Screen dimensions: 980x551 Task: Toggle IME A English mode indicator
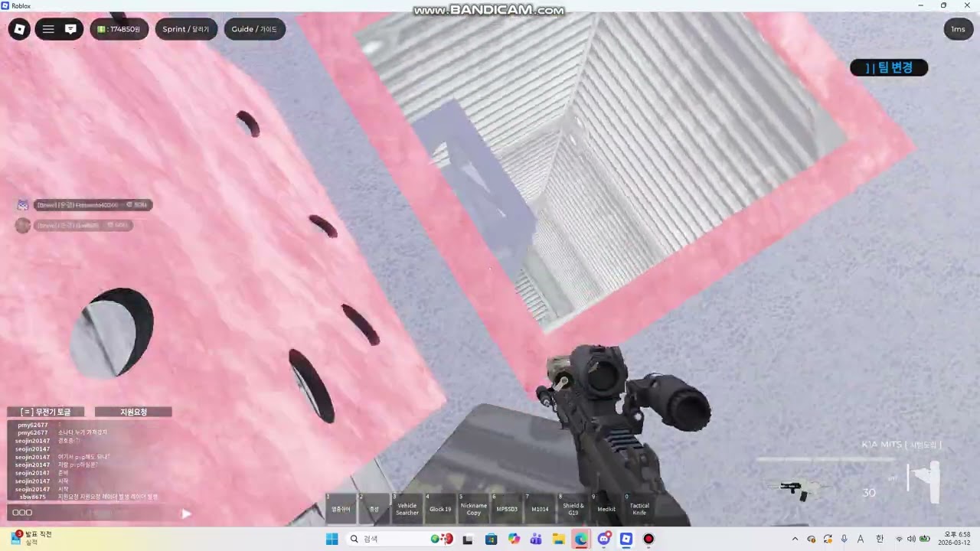(861, 539)
